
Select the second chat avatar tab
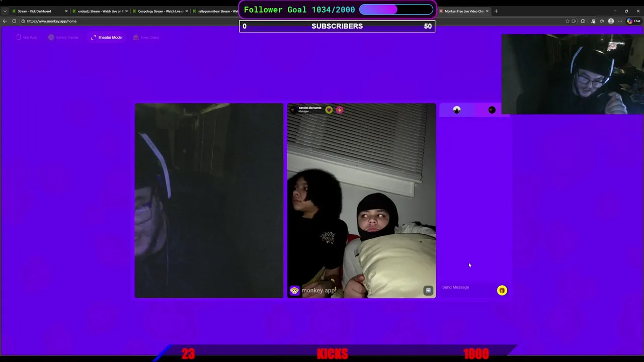click(x=492, y=110)
